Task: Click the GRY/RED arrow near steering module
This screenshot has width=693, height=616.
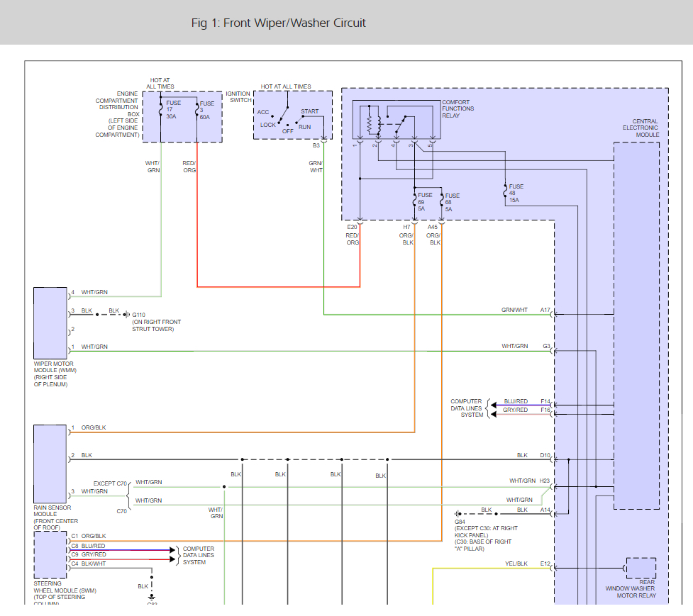Action: point(173,559)
